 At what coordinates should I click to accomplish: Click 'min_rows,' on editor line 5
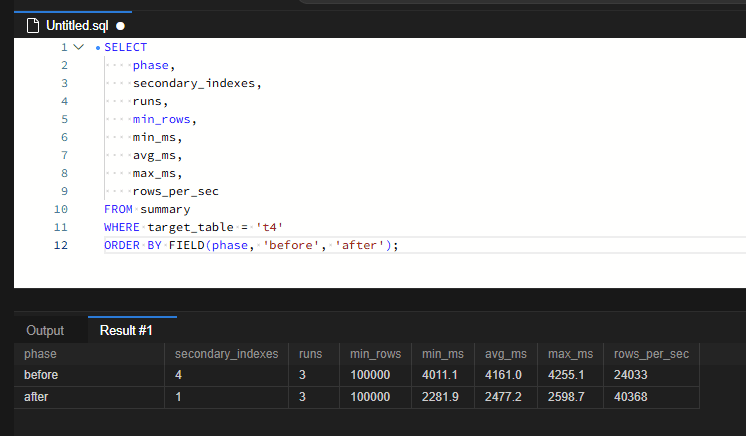click(x=165, y=119)
